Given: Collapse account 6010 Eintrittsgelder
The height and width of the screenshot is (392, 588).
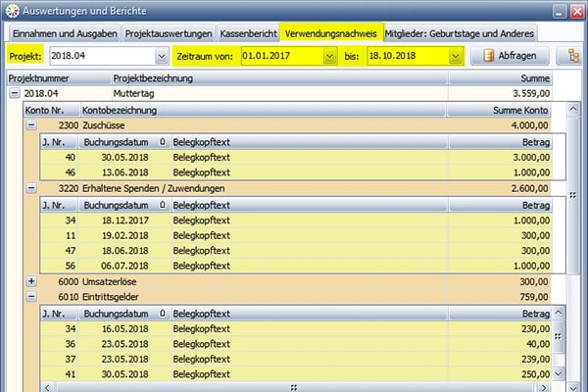Looking at the screenshot, I should (31, 296).
